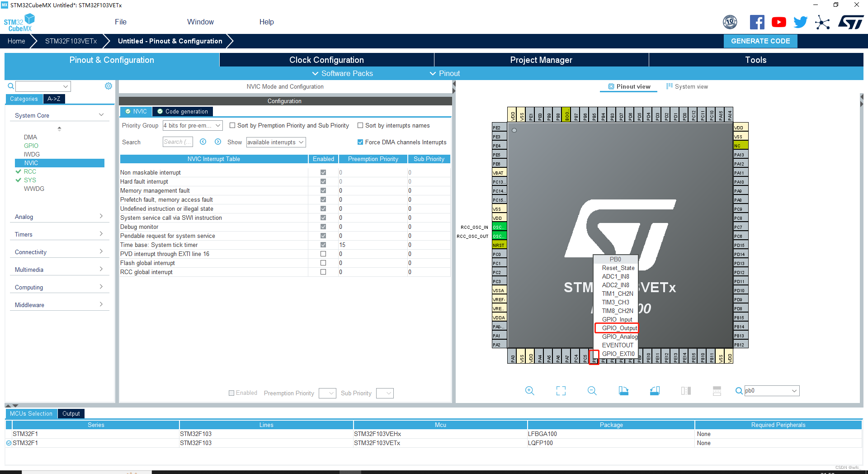Screen dimensions: 868x474
Task: Switch to the Clock Configuration tab
Action: 326,60
